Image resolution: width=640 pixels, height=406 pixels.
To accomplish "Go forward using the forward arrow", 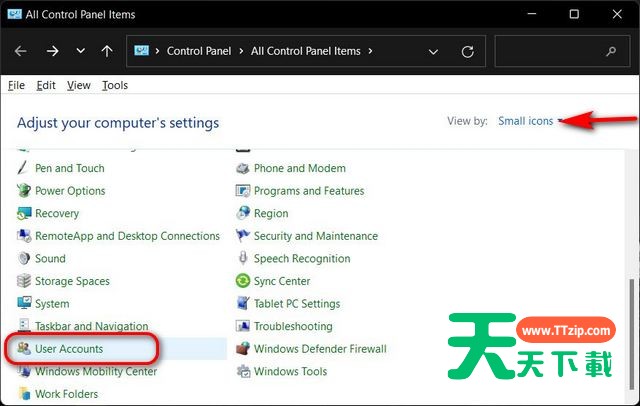I will click(x=52, y=51).
